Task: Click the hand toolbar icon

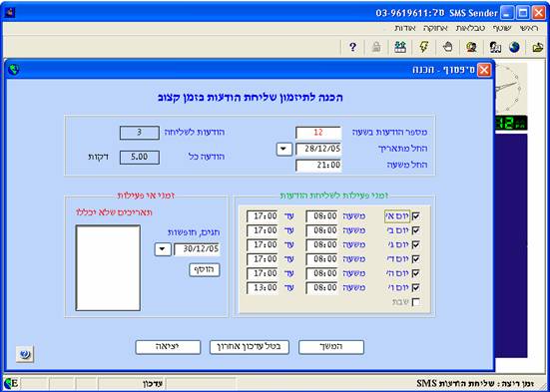Action: [447, 47]
